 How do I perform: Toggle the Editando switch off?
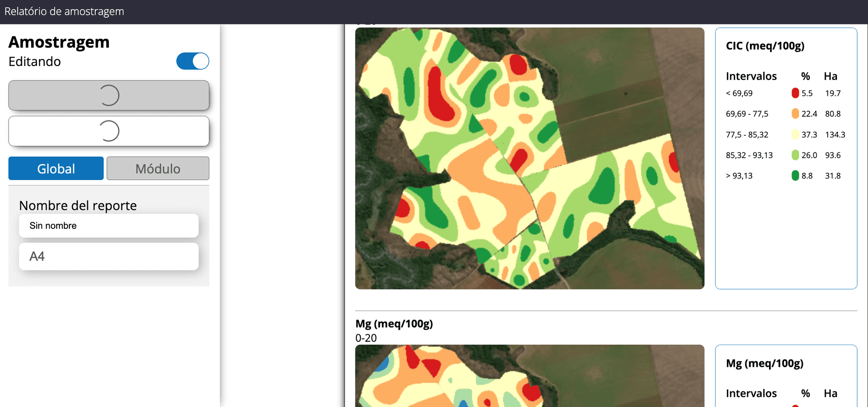click(x=193, y=61)
